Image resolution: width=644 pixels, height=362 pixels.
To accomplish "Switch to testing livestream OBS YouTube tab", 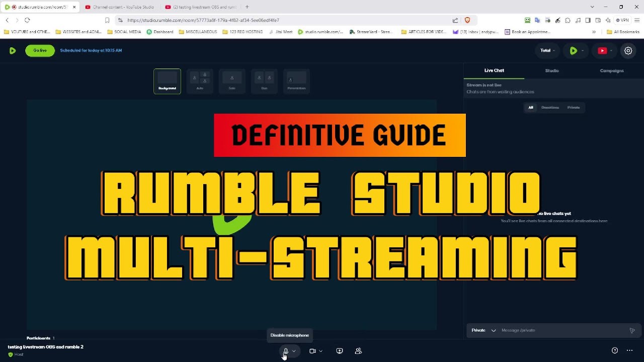I will click(x=200, y=7).
